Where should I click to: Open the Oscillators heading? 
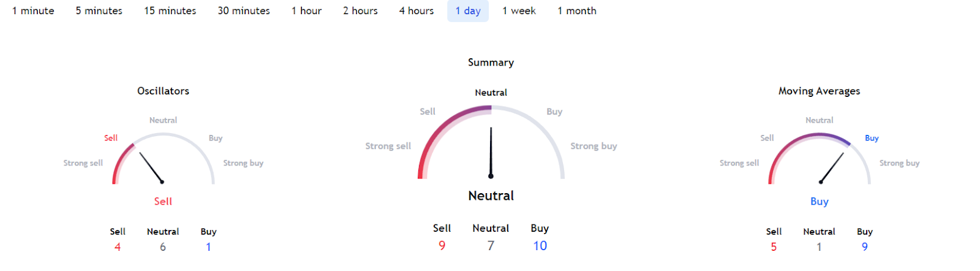tap(163, 91)
